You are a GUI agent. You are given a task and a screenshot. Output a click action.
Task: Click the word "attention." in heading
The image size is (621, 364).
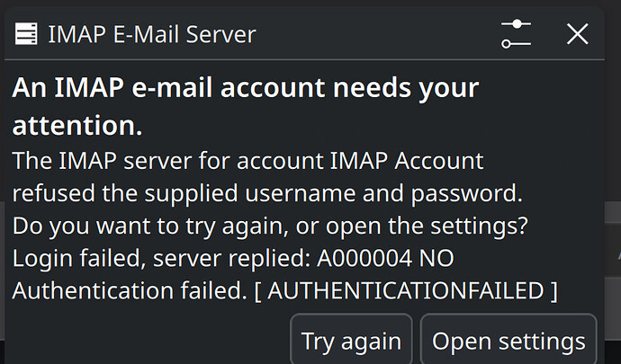[77, 126]
